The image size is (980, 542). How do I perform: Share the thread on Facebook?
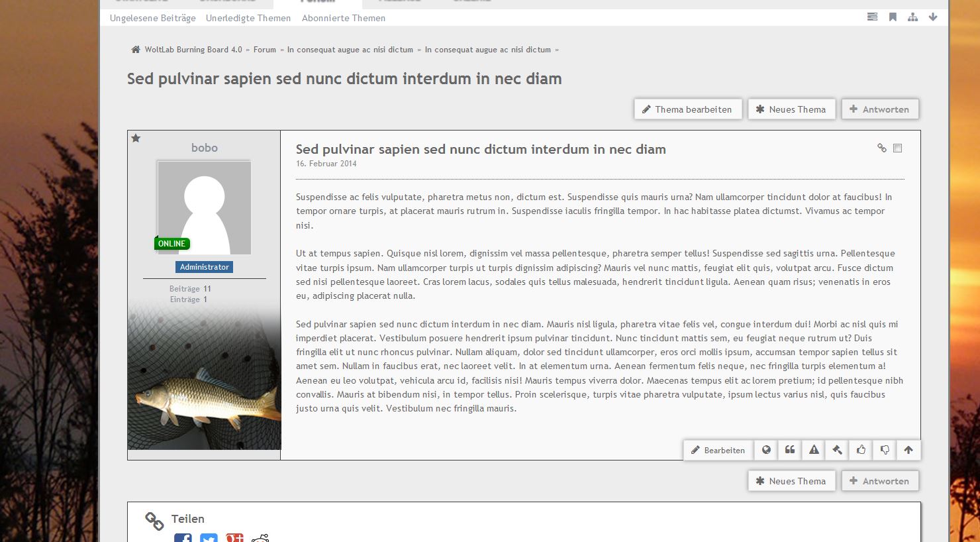183,538
